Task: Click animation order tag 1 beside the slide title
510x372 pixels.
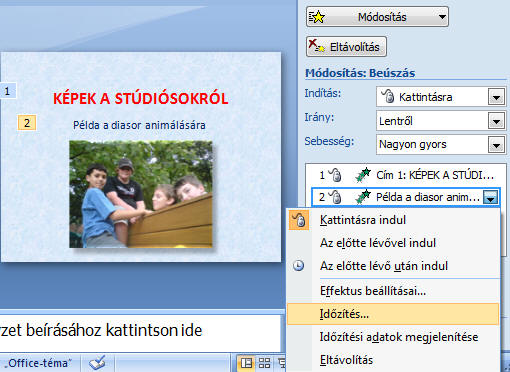Action: (7, 91)
